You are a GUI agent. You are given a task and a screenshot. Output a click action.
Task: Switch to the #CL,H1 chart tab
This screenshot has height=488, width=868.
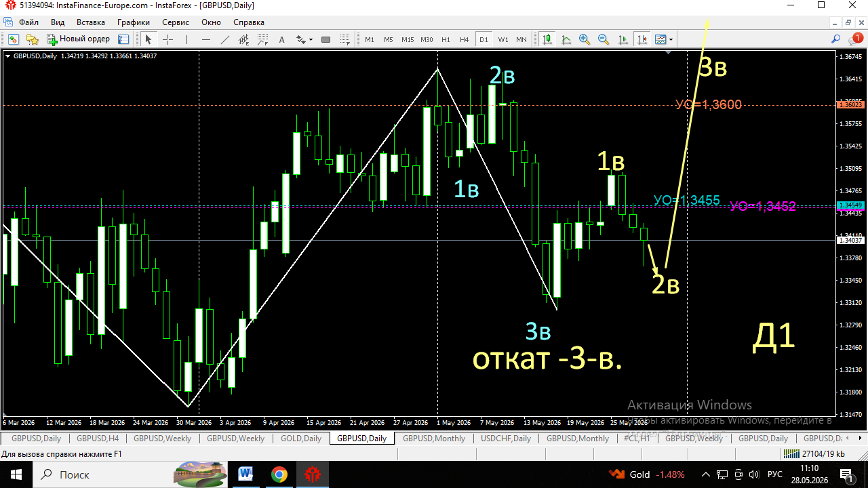pos(637,439)
